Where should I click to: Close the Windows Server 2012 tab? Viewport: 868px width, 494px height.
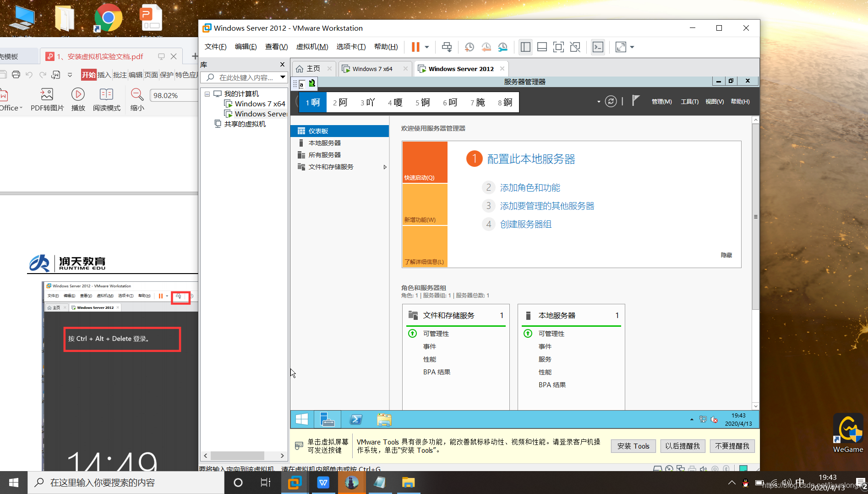(502, 69)
